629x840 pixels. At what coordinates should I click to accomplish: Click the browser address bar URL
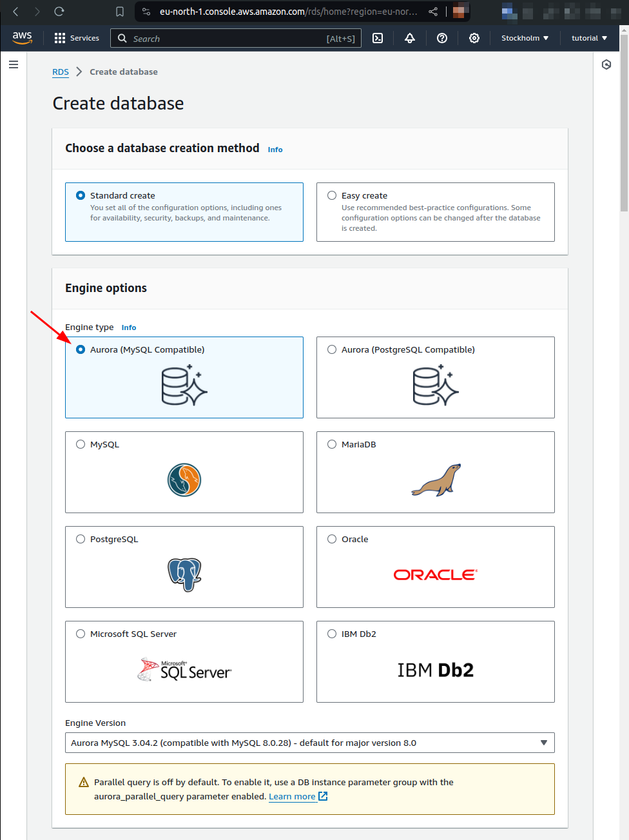[x=288, y=12]
